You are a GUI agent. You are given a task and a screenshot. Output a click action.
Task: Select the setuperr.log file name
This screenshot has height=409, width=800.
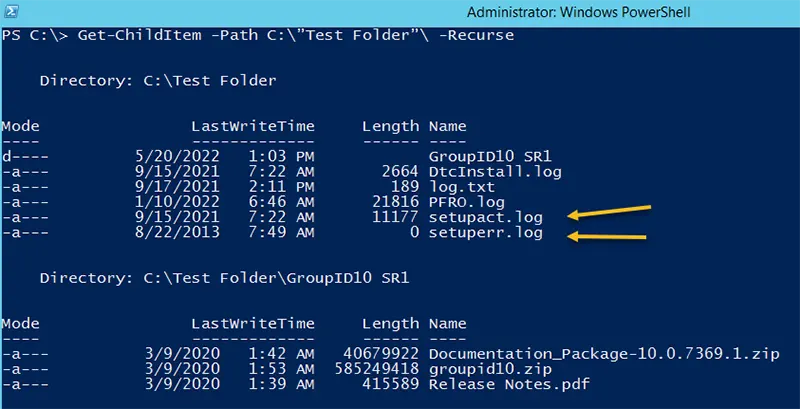pyautogui.click(x=486, y=234)
